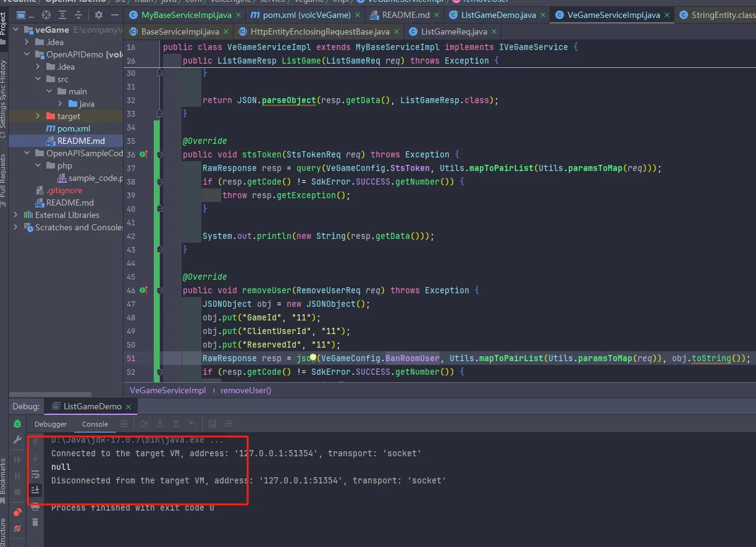
Task: Click Trace Current Stream Chain icon
Action: 229,424
